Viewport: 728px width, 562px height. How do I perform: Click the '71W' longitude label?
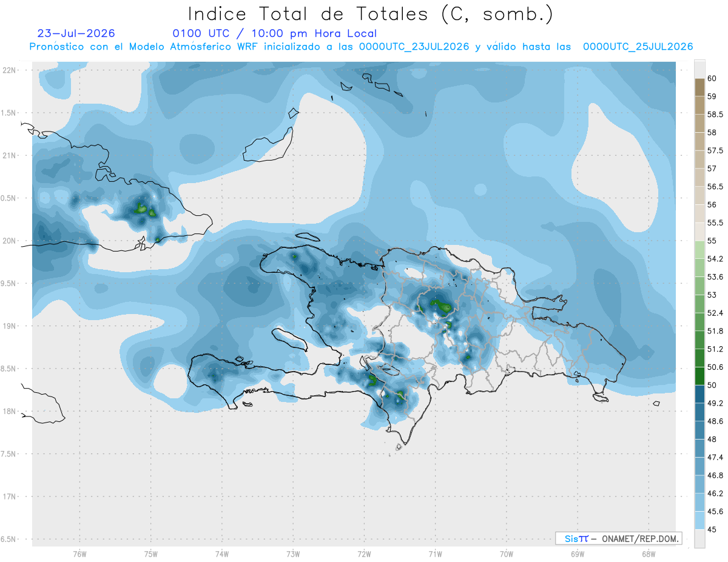click(435, 553)
